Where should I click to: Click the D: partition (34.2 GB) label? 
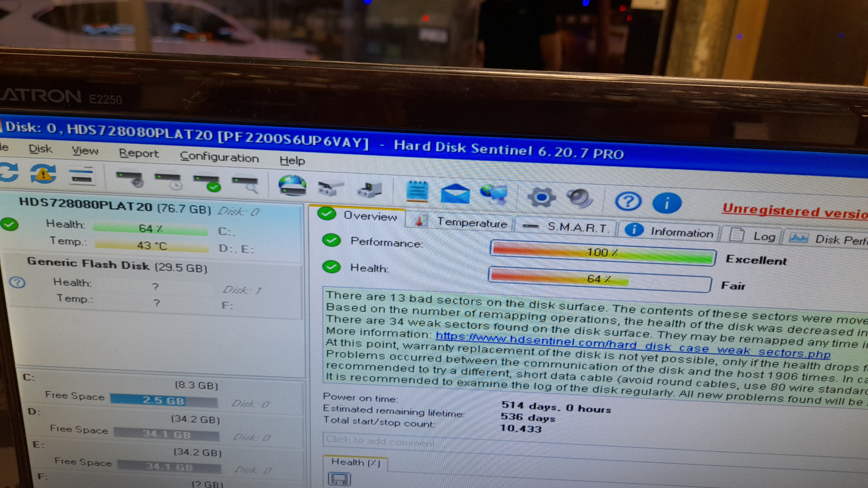tap(196, 419)
